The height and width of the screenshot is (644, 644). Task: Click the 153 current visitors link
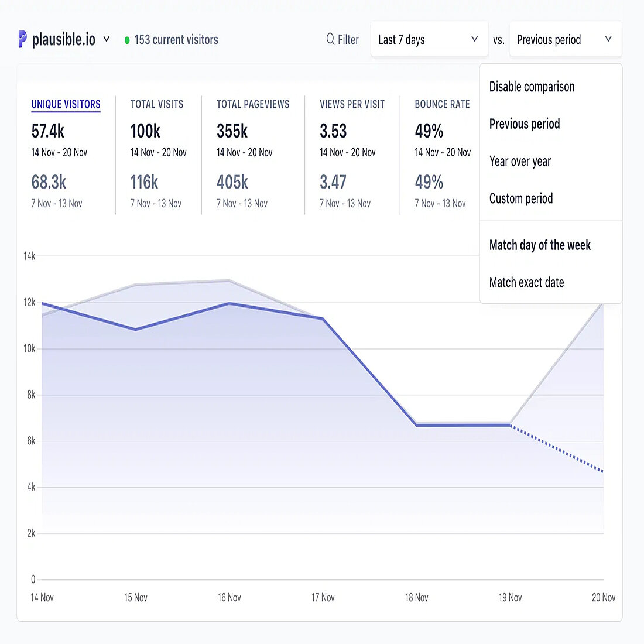176,40
